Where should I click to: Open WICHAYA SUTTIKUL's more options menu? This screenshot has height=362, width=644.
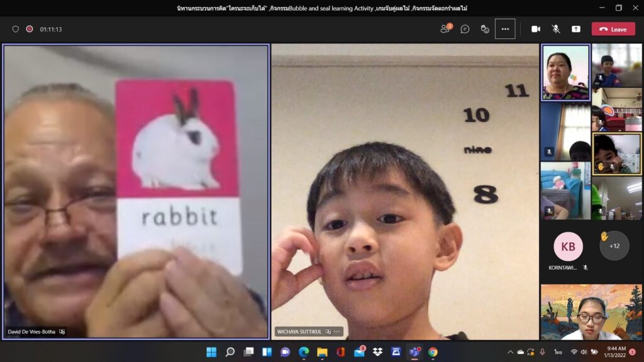(x=337, y=331)
